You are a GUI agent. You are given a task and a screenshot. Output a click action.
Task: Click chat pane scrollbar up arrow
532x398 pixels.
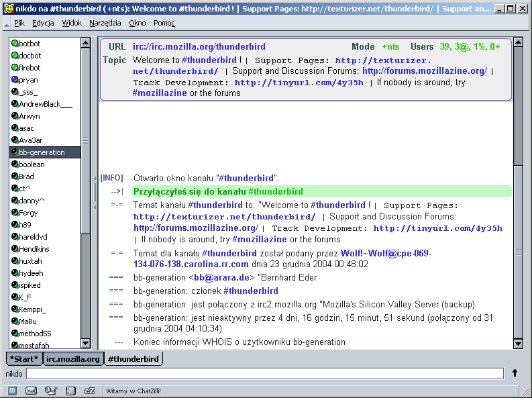click(518, 42)
